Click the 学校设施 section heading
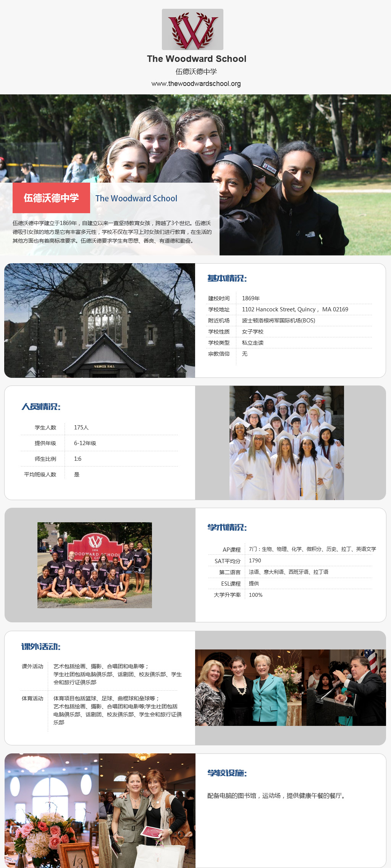This screenshot has height=868, width=391. [x=227, y=773]
